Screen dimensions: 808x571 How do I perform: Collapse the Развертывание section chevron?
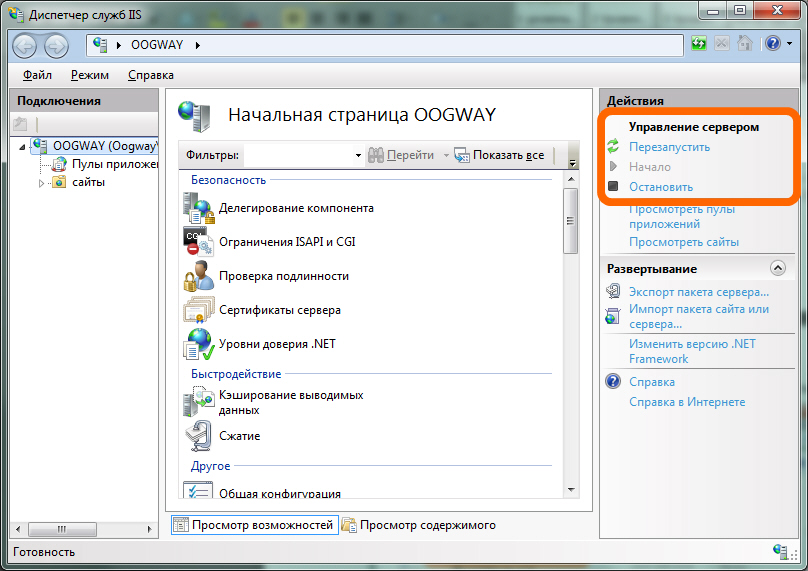pyautogui.click(x=778, y=268)
